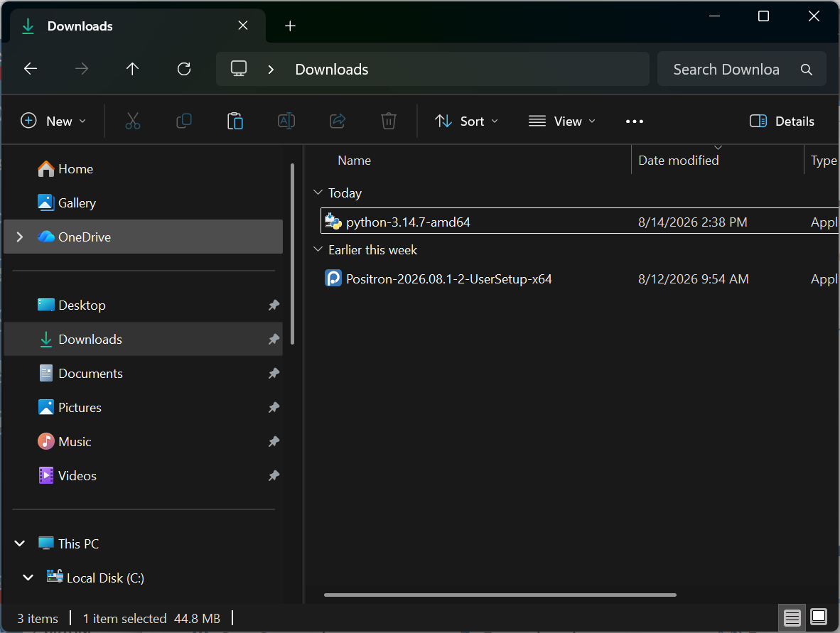Open Documents in the sidebar
The width and height of the screenshot is (840, 633).
[x=143, y=373]
